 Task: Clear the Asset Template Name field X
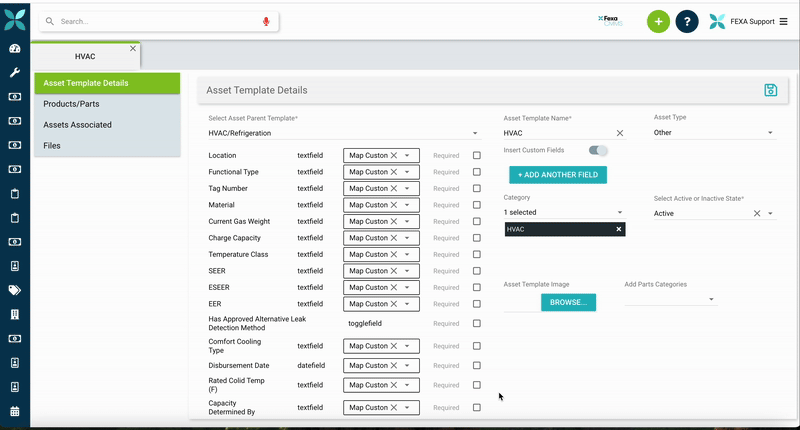(x=619, y=133)
